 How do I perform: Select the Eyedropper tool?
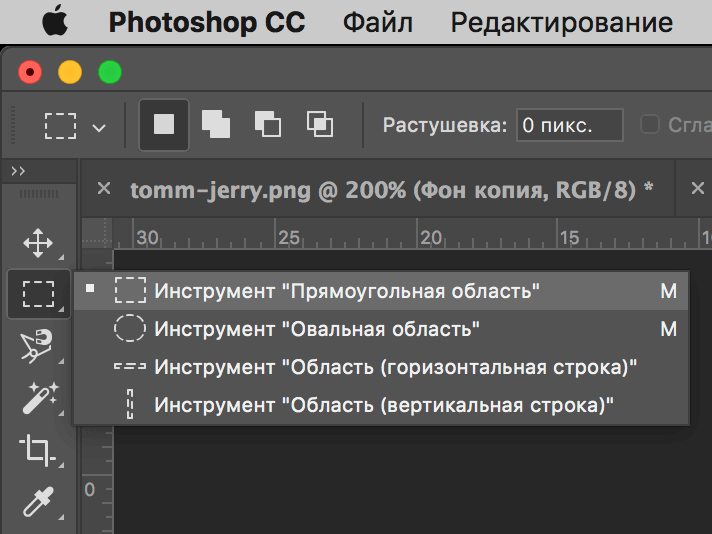38,501
